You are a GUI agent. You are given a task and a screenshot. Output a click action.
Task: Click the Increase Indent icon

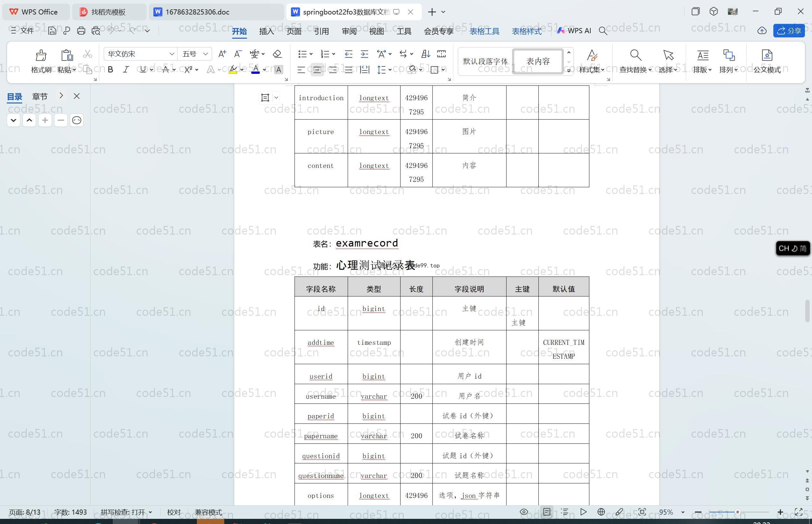[364, 54]
